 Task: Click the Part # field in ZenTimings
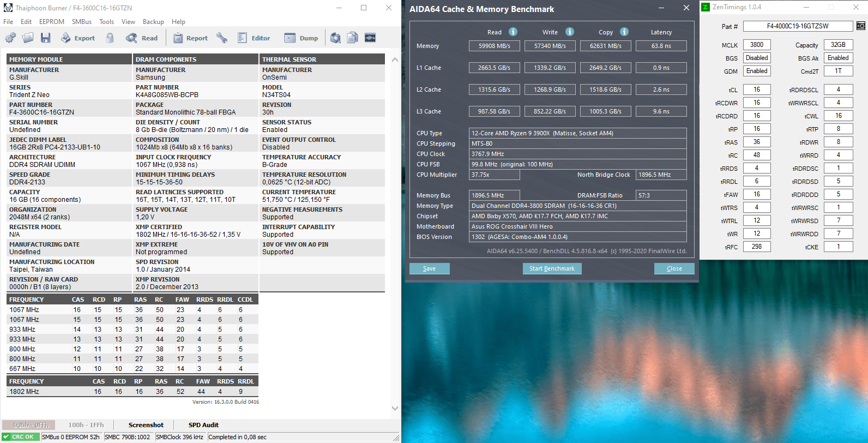(x=798, y=26)
